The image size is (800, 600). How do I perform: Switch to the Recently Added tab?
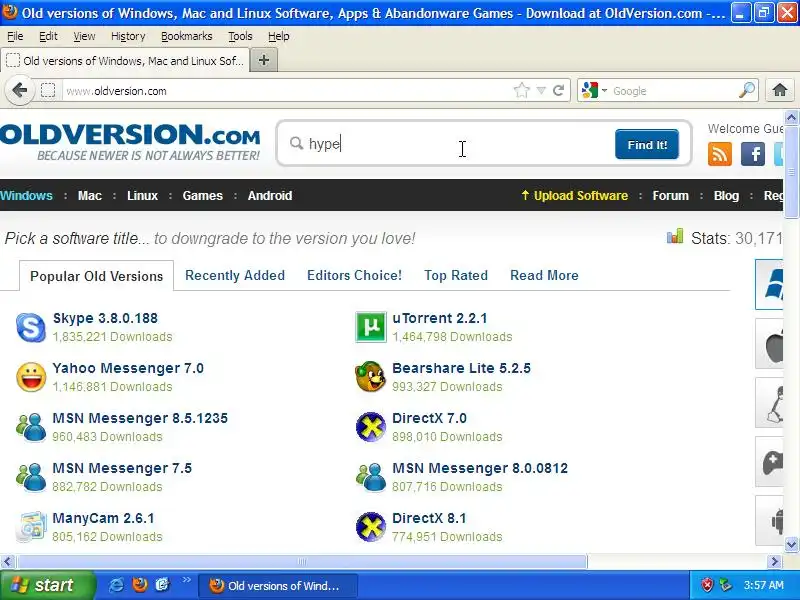pyautogui.click(x=235, y=276)
